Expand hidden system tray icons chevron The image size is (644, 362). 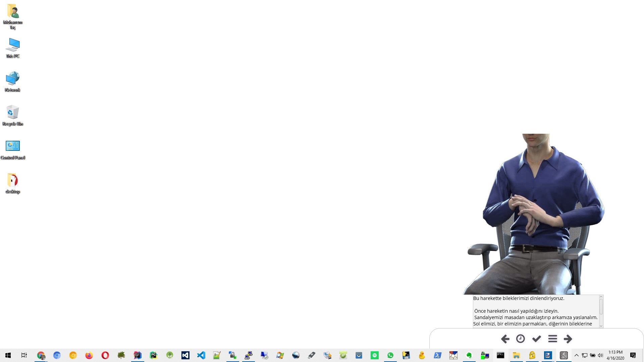576,355
